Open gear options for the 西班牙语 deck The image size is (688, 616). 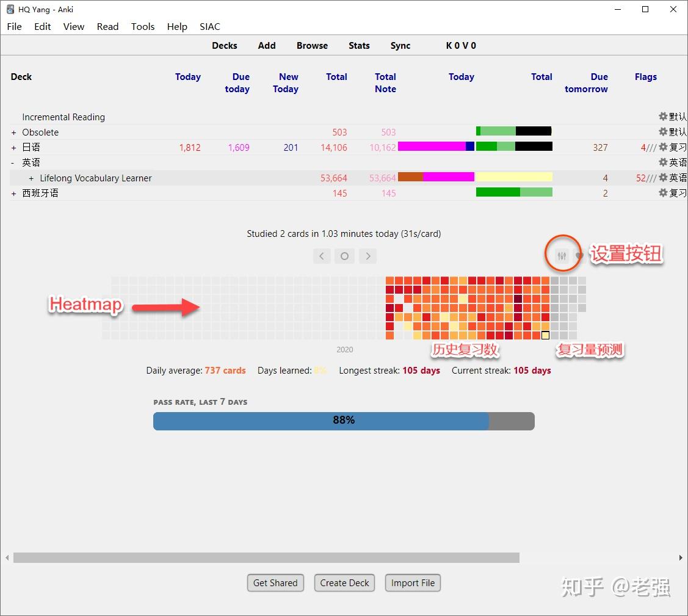point(662,193)
